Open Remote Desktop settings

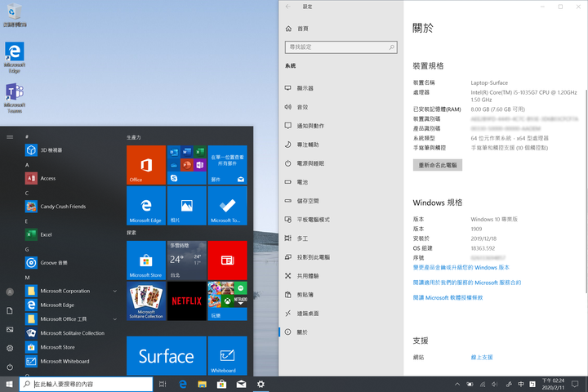pyautogui.click(x=341, y=314)
